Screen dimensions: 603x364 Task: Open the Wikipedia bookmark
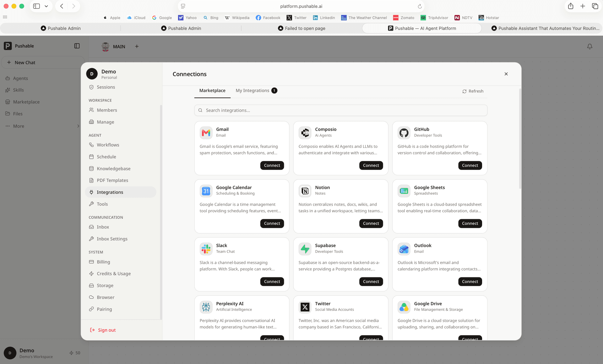click(x=237, y=18)
